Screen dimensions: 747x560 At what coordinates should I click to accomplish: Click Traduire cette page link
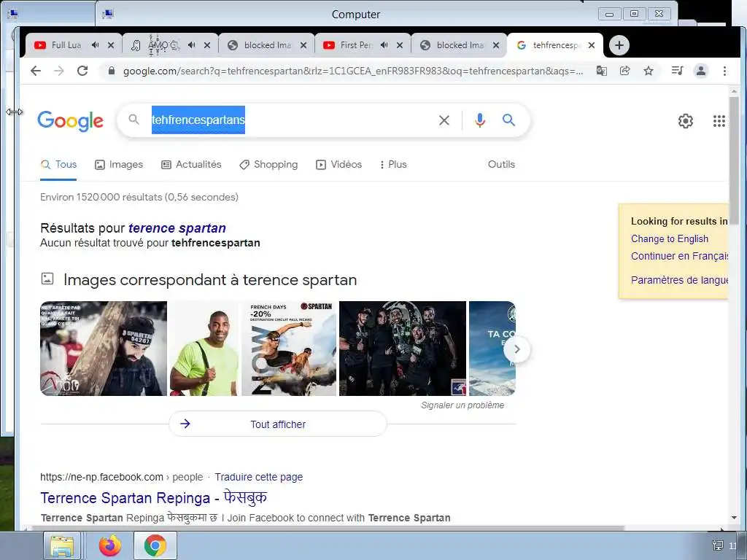point(259,477)
